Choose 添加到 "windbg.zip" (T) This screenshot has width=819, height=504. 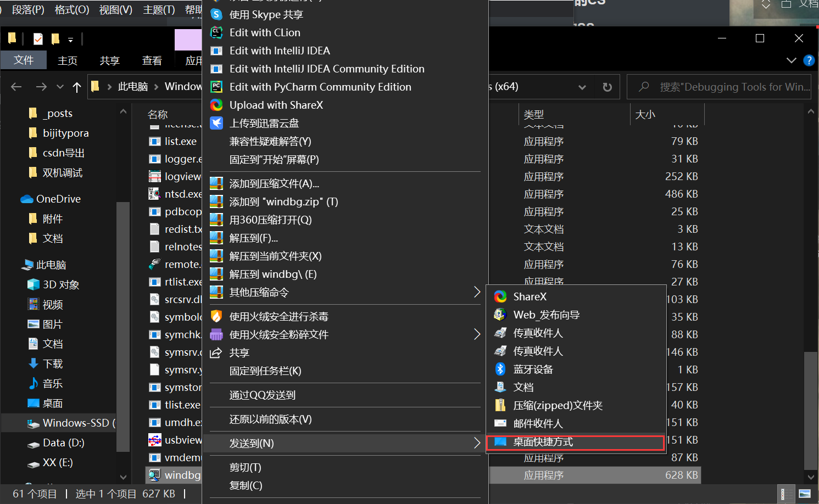345,201
